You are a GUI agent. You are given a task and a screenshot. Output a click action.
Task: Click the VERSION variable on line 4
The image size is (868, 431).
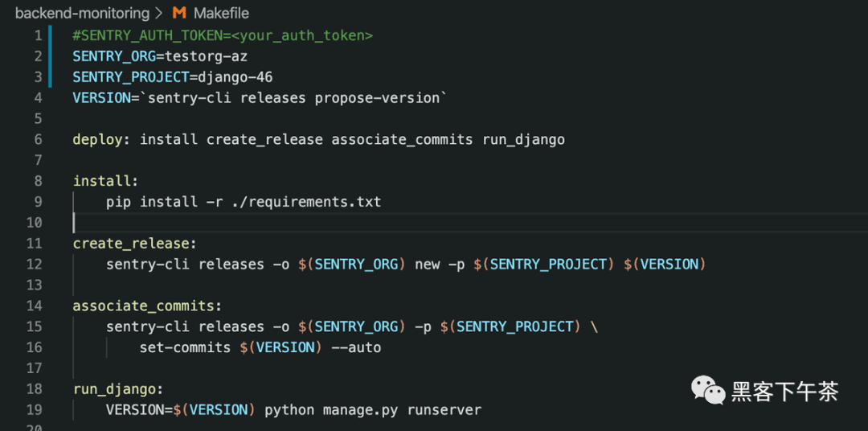101,98
